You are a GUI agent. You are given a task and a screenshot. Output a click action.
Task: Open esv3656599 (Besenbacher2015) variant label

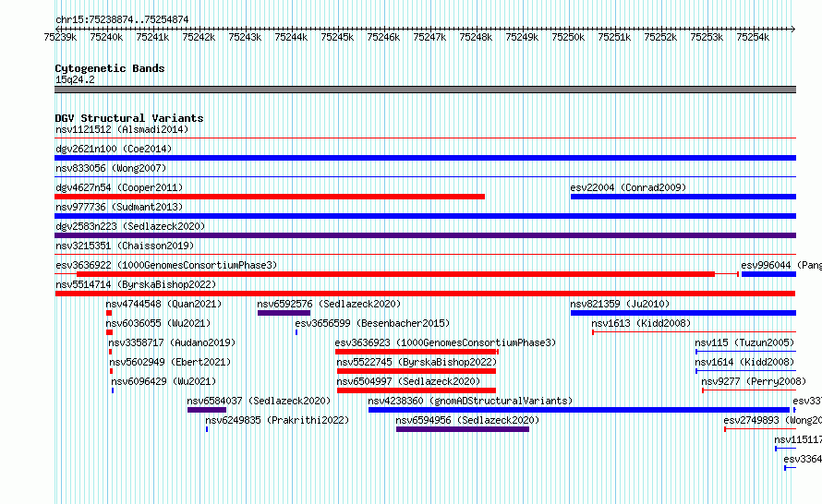point(372,323)
